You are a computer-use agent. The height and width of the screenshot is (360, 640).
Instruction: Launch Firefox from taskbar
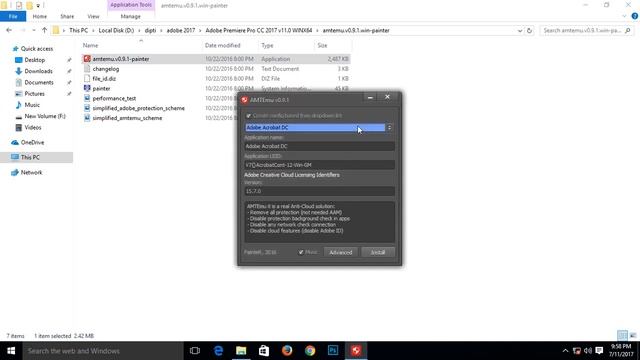point(287,351)
